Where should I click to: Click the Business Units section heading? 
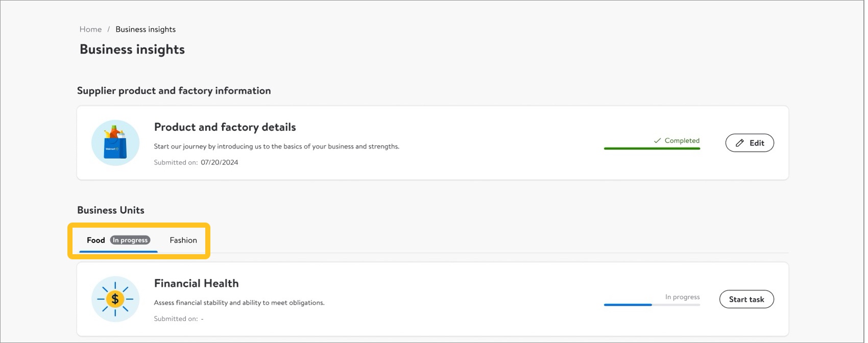(111, 210)
